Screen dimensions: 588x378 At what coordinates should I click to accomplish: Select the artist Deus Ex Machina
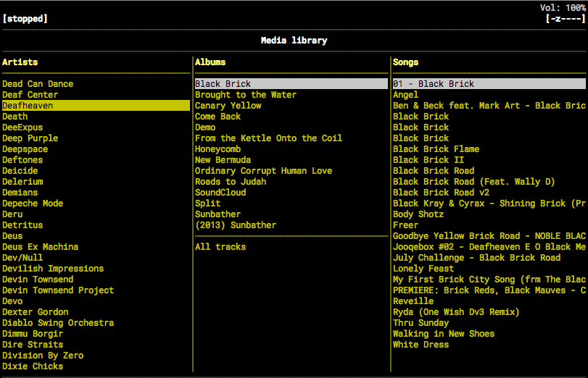[x=40, y=247]
